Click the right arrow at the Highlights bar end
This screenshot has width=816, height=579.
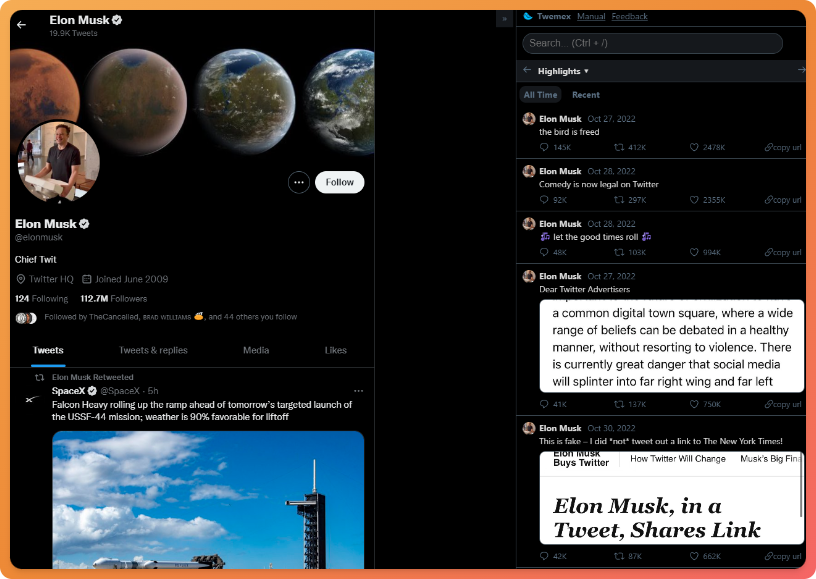[801, 70]
